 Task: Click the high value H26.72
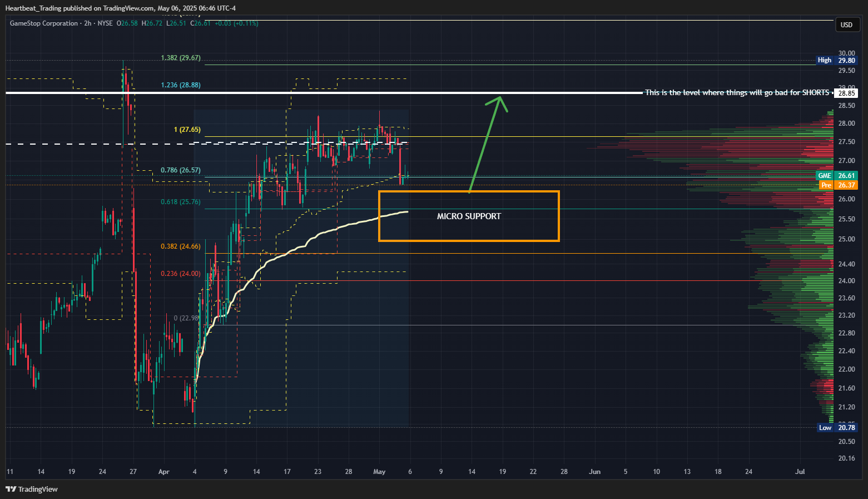(x=152, y=23)
